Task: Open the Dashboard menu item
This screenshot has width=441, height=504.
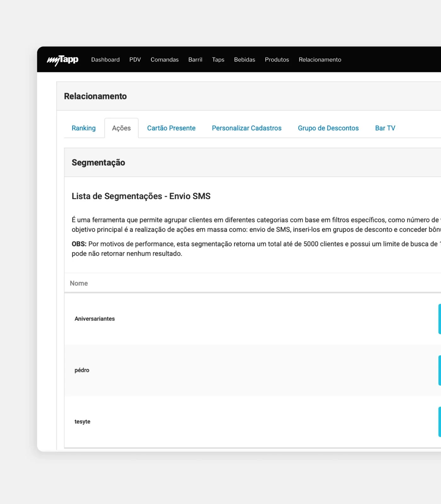Action: (105, 60)
